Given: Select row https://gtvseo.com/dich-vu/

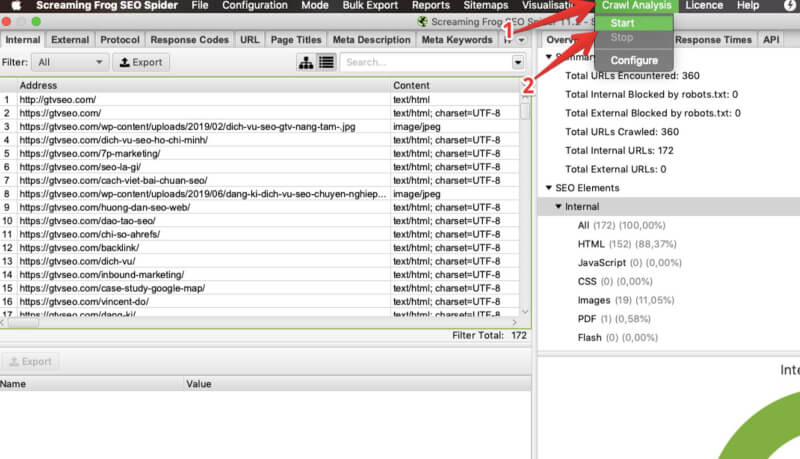Looking at the screenshot, I should (x=259, y=261).
